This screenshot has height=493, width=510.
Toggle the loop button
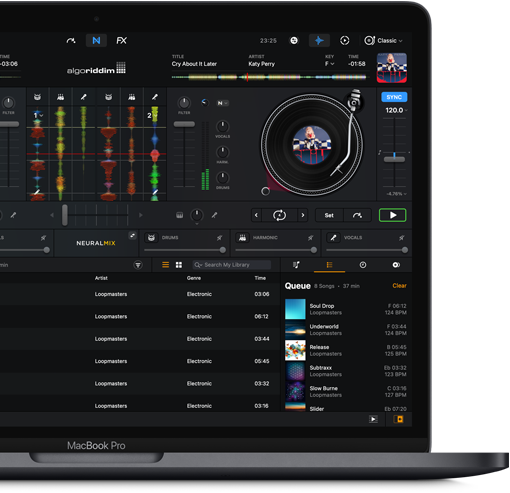tap(279, 215)
